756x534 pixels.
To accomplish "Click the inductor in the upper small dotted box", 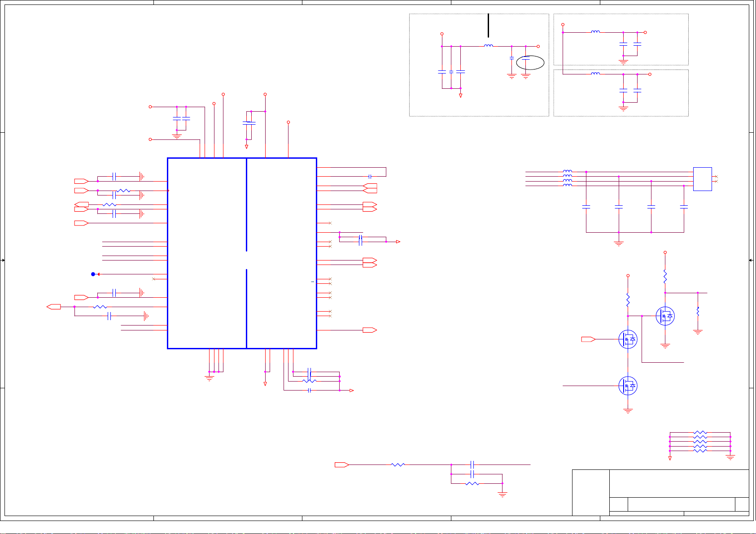I will (595, 31).
